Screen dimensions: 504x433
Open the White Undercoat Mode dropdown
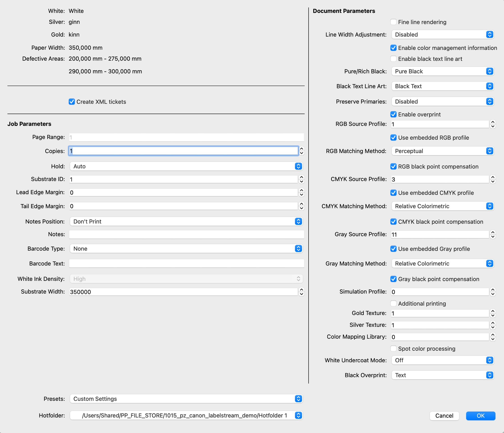(442, 360)
